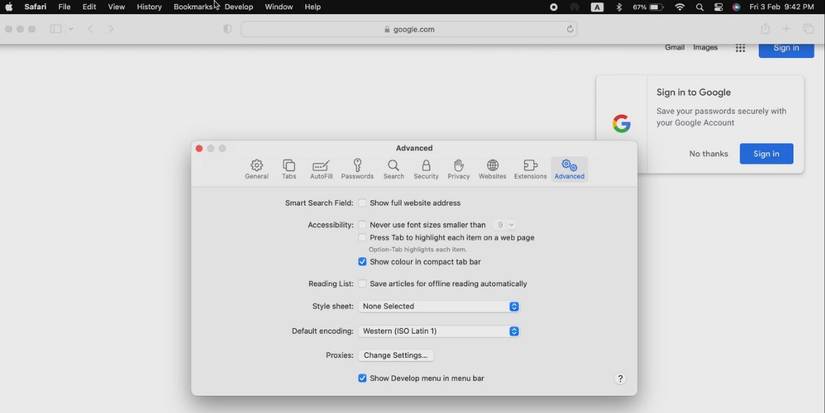This screenshot has height=413, width=825.
Task: Open the Search preferences pane
Action: (x=394, y=169)
